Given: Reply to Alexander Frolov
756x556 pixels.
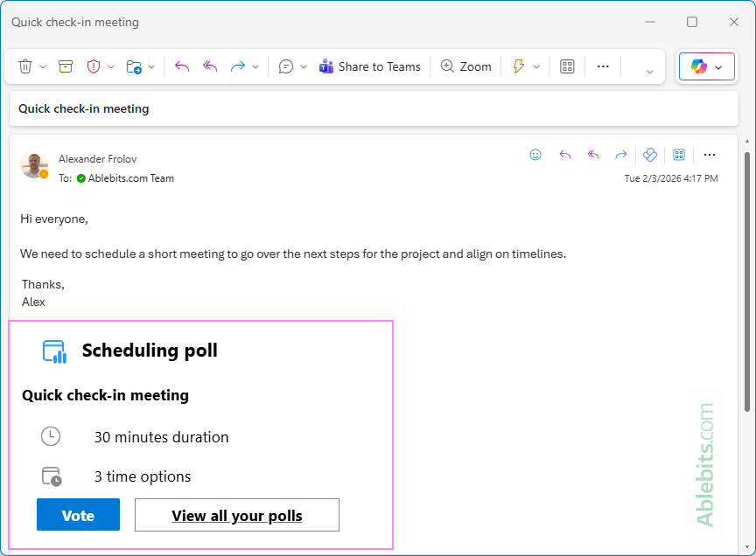Looking at the screenshot, I should coord(181,66).
